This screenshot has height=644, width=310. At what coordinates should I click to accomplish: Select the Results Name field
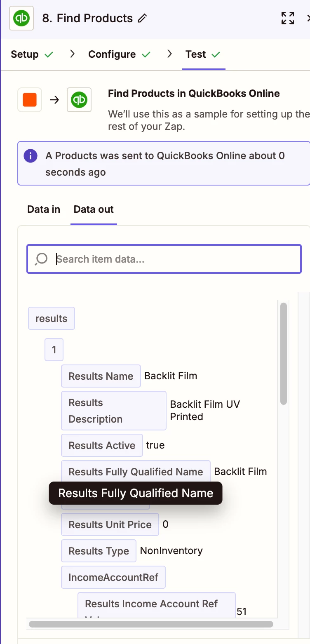coord(101,376)
